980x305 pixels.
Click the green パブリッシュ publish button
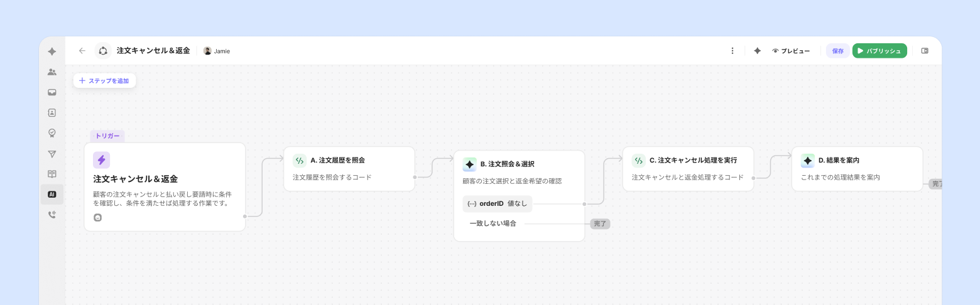tap(879, 51)
